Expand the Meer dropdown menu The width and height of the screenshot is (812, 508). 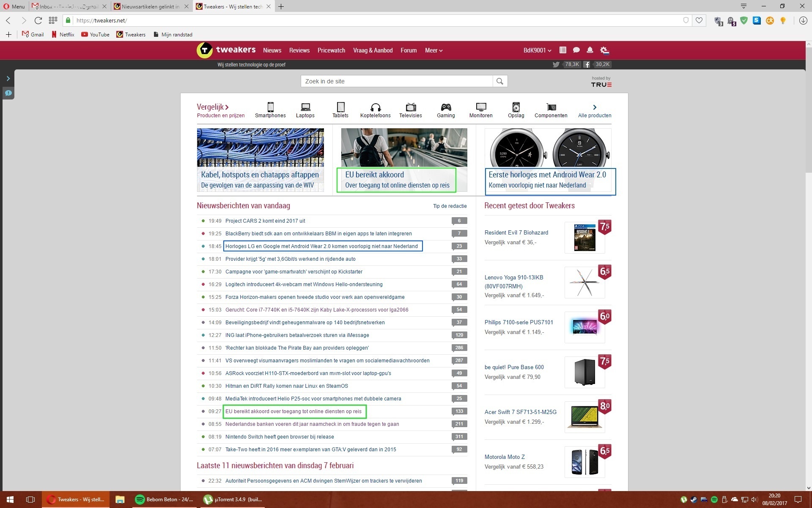click(x=433, y=50)
